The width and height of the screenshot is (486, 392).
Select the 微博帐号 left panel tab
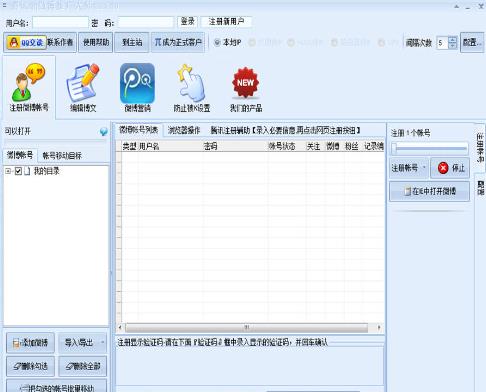pyautogui.click(x=20, y=155)
